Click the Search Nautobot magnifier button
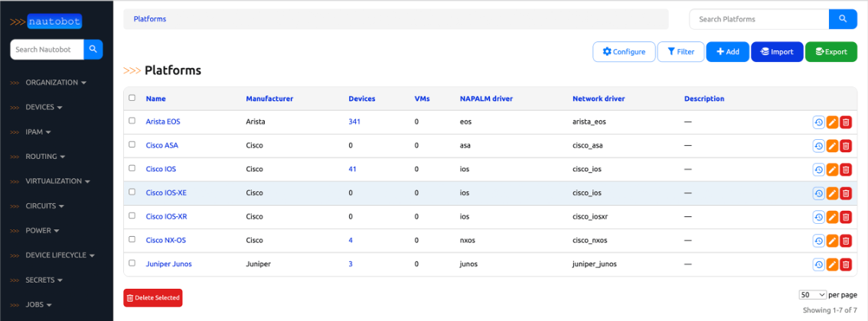 (93, 49)
